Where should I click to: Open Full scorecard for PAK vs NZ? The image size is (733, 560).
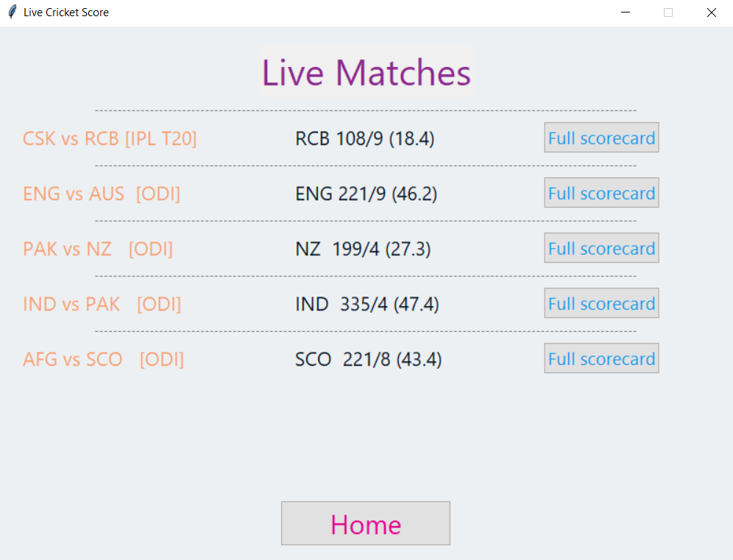[x=601, y=248]
